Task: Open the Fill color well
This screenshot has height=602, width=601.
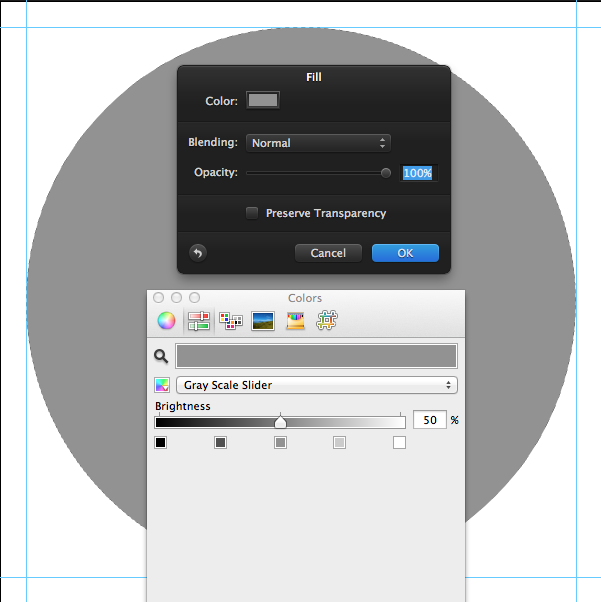Action: coord(263,100)
